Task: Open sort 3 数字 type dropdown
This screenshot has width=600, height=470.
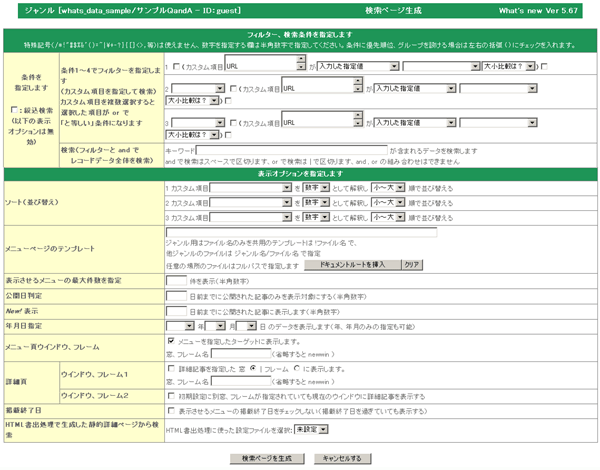Action: pyautogui.click(x=316, y=217)
